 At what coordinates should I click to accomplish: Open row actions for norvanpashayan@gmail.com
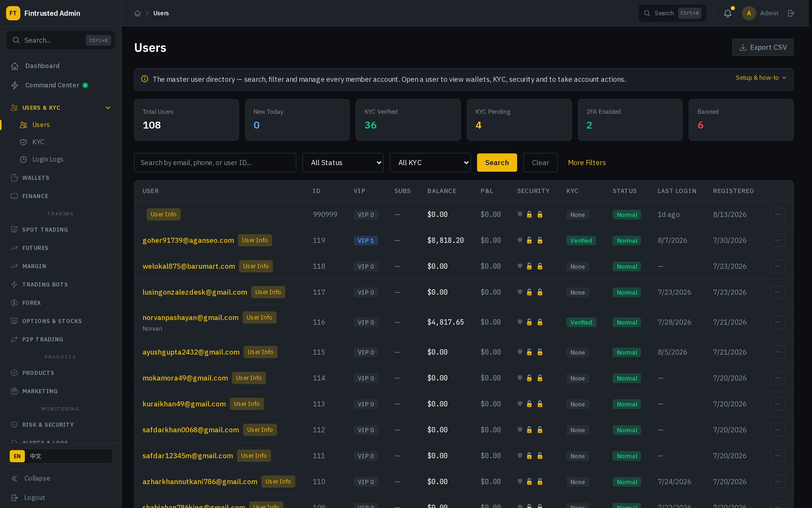point(777,322)
